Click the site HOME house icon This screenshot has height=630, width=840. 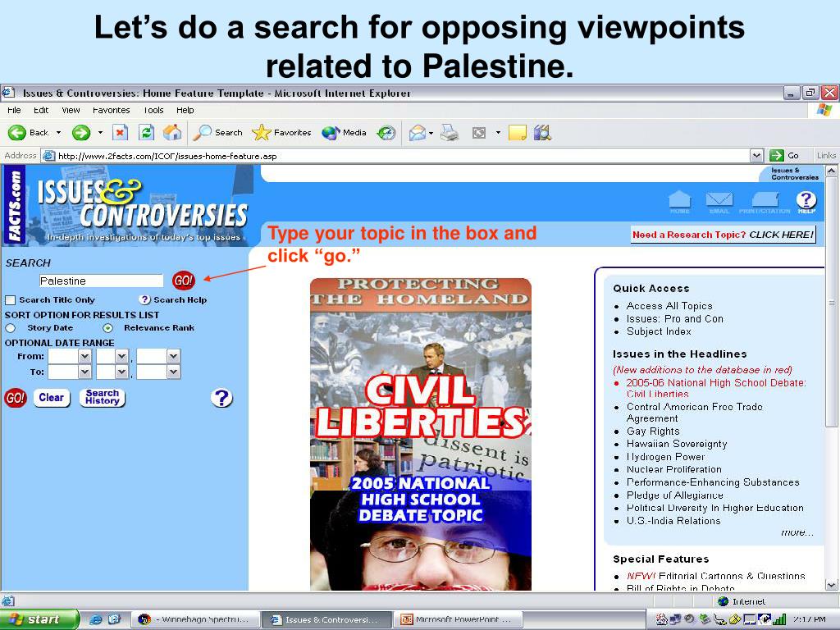pyautogui.click(x=680, y=203)
